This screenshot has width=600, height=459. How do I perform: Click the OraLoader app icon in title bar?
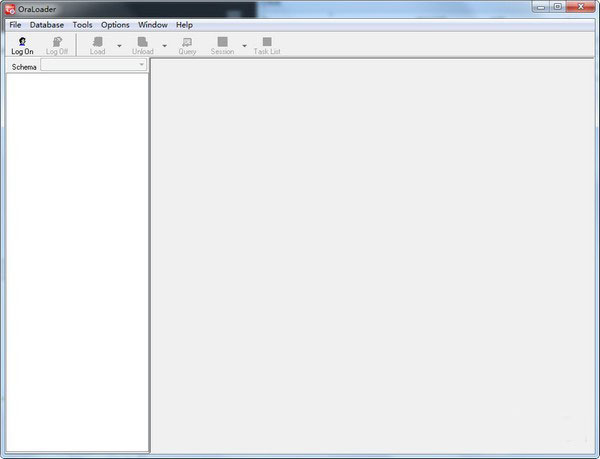click(x=10, y=9)
